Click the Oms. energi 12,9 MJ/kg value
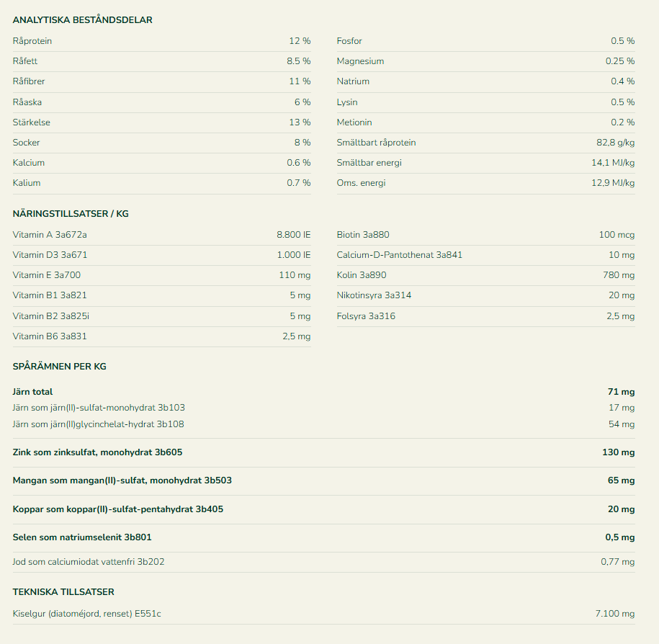This screenshot has width=659, height=644. click(x=613, y=183)
